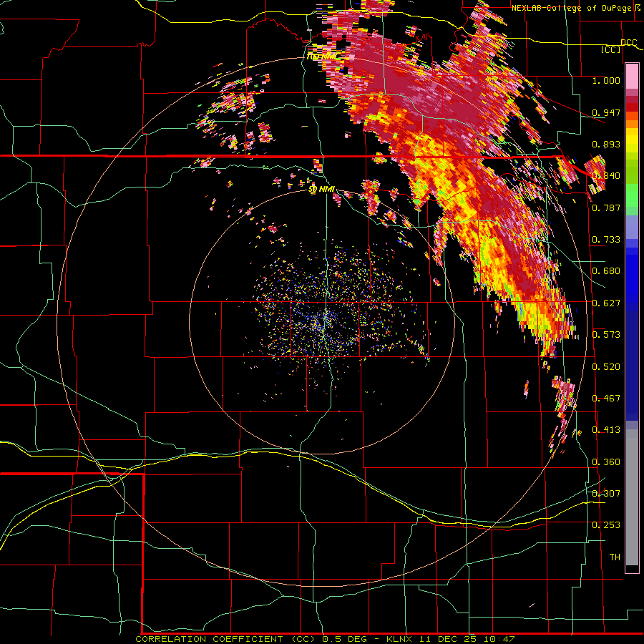Screen dimensions: 644x644
Task: Click the 10:47 timestamp in the caption
Action: tap(499, 639)
